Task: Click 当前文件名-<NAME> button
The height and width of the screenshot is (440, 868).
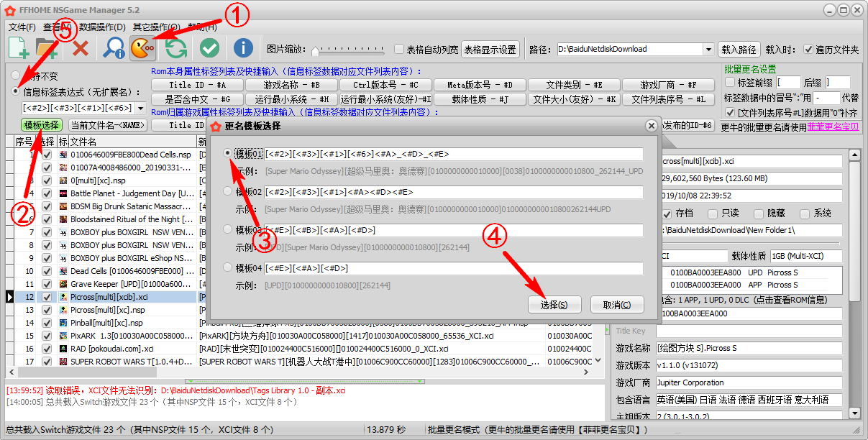Action: click(108, 125)
